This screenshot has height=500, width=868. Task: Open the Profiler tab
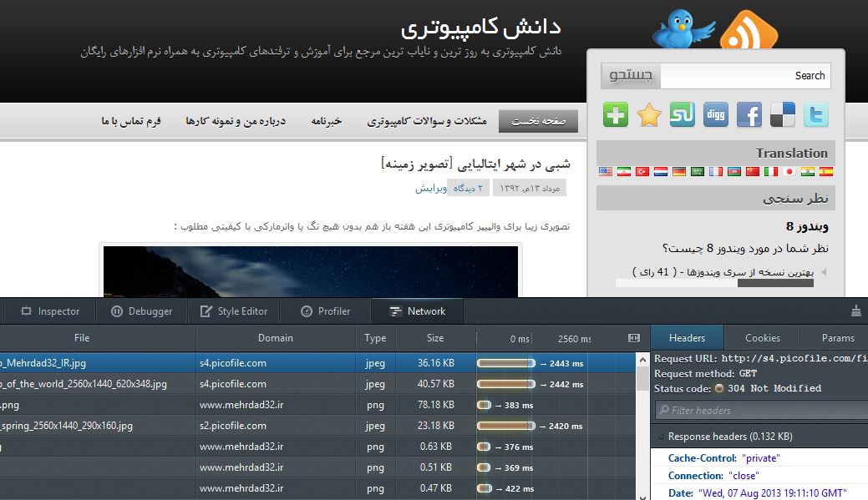click(x=326, y=311)
